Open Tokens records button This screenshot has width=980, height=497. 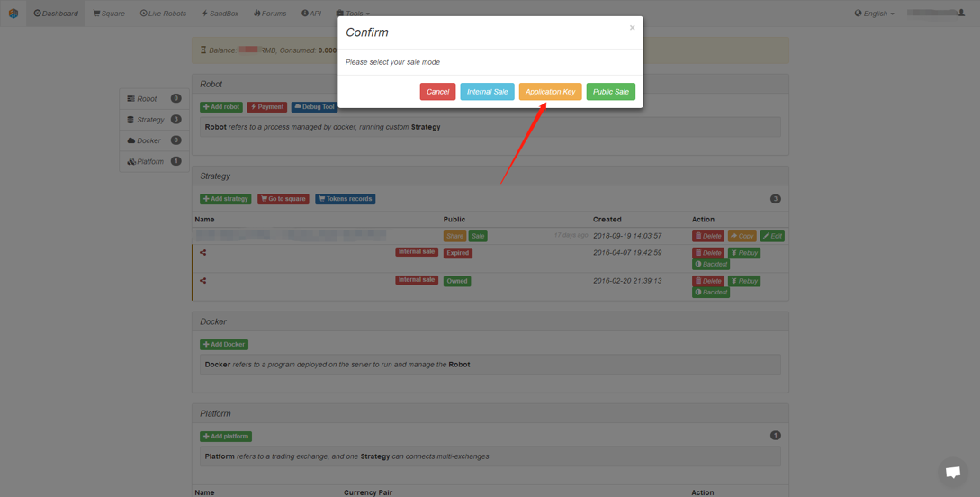[345, 199]
